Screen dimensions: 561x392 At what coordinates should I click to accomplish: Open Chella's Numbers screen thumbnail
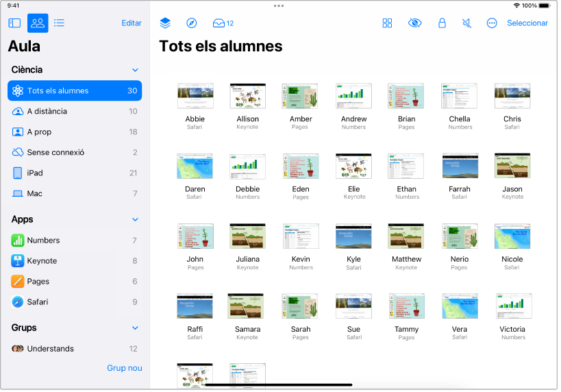click(460, 96)
